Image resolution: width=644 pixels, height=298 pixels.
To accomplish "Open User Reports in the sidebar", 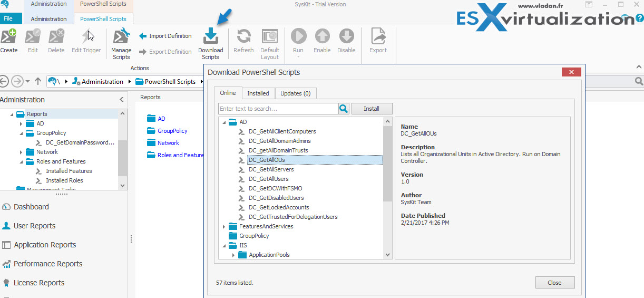I will pos(34,226).
